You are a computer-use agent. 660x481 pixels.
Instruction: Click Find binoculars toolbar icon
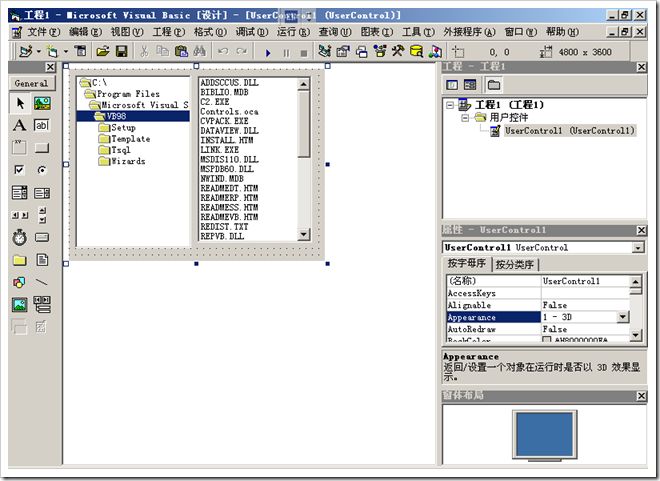click(200, 51)
